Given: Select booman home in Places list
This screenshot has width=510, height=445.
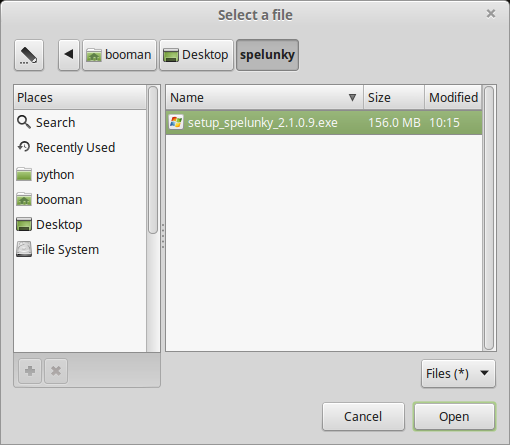Looking at the screenshot, I should 80,199.
